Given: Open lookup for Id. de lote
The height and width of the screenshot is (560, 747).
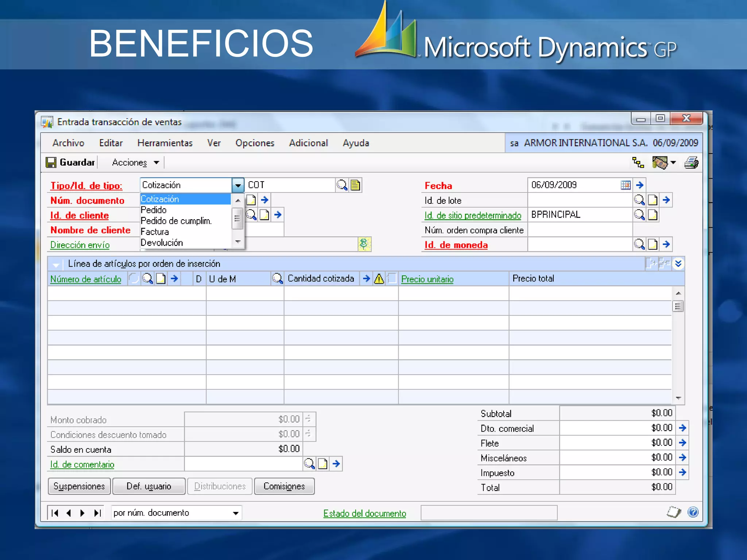Looking at the screenshot, I should (639, 200).
